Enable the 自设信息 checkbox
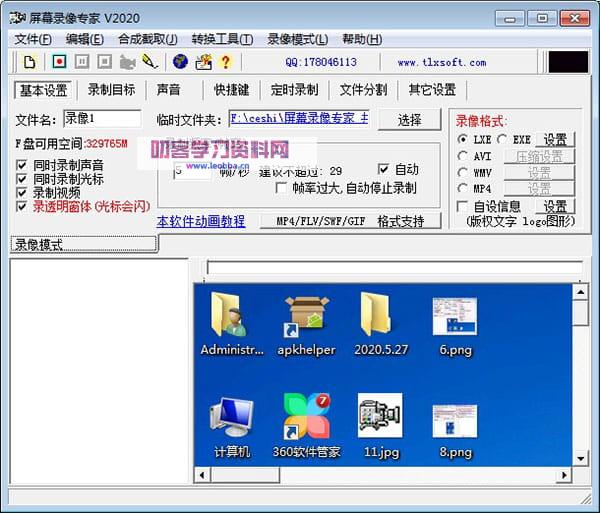The height and width of the screenshot is (513, 600). point(463,206)
